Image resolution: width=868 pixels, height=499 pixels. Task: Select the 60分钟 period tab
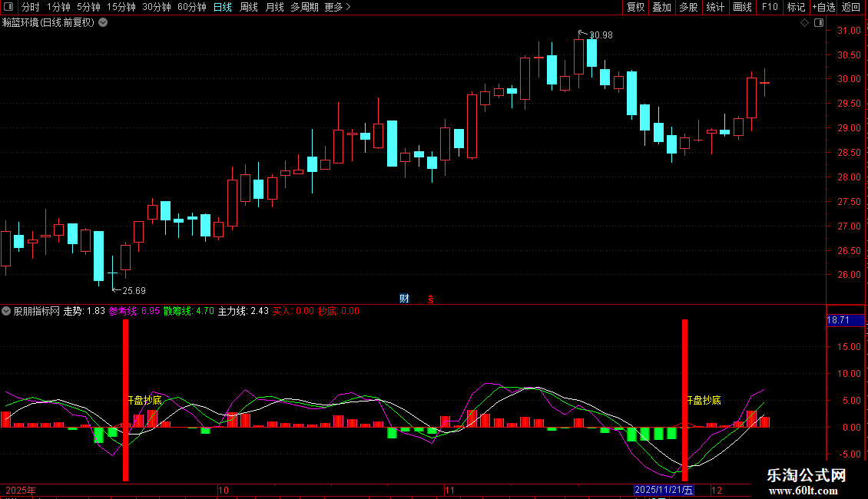point(192,7)
